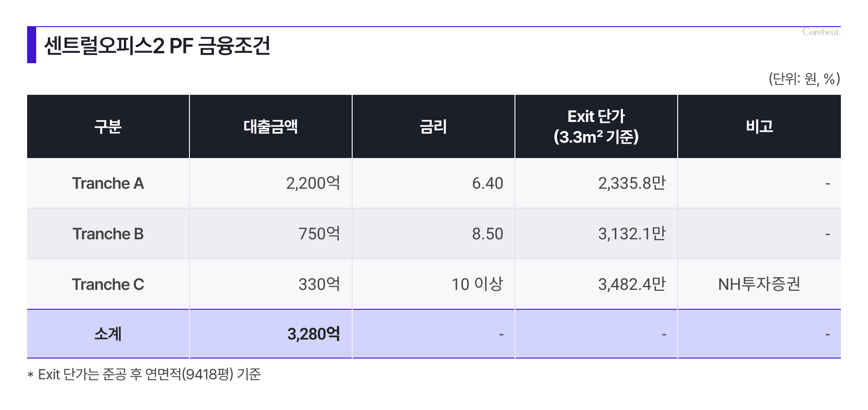Click the 3,482.4만 exit price cell
Image resolution: width=868 pixels, height=410 pixels.
[x=632, y=284]
